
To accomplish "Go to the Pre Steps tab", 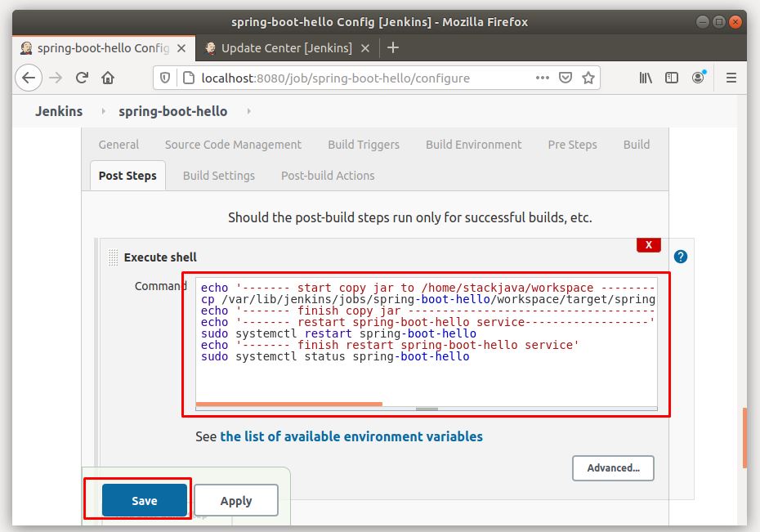I will (x=572, y=145).
